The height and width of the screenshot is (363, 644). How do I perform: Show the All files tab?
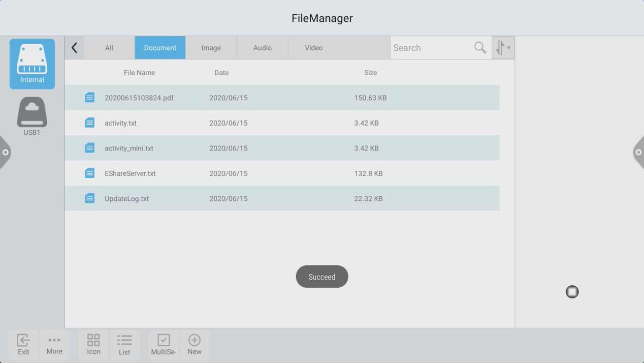(109, 48)
